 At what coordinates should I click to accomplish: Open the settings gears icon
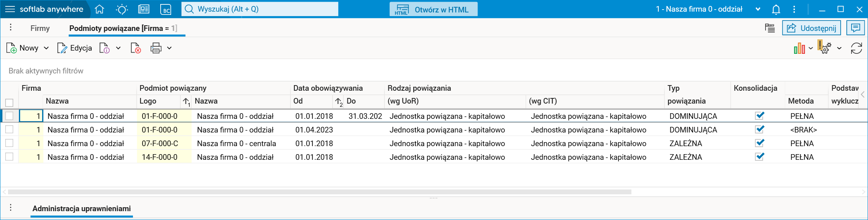[825, 47]
